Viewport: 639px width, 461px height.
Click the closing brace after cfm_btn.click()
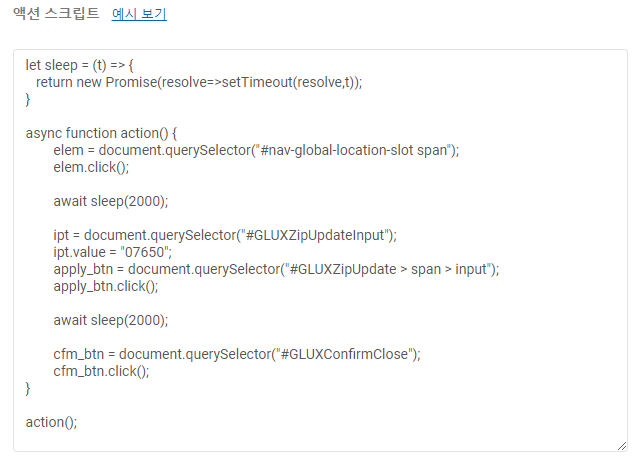pos(28,388)
